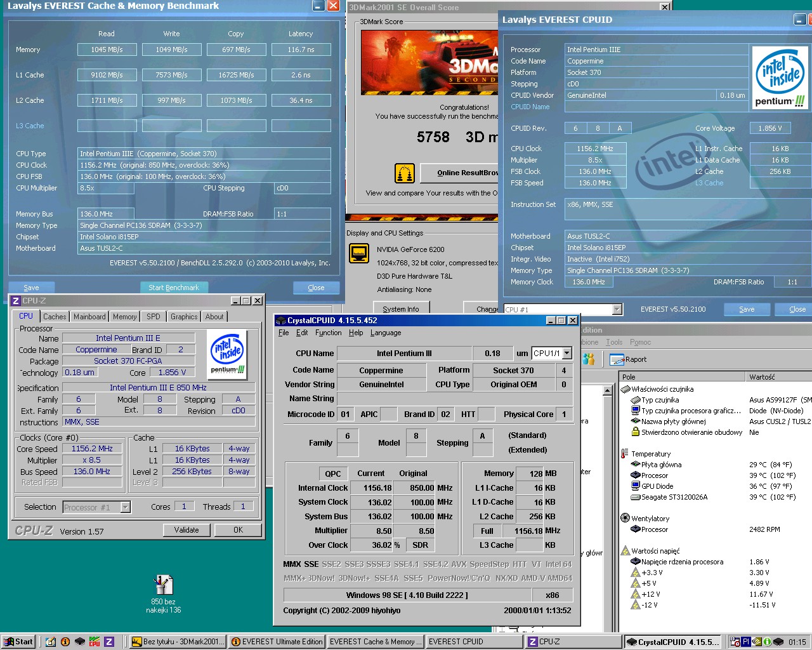
Task: Click the Wentylatory fan icon
Action: (x=625, y=519)
